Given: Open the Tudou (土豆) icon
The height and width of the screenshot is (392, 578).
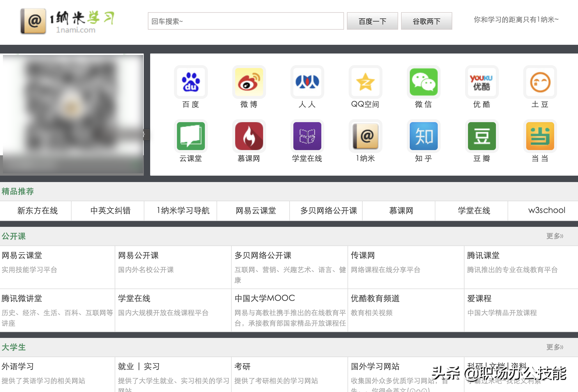Looking at the screenshot, I should (540, 82).
